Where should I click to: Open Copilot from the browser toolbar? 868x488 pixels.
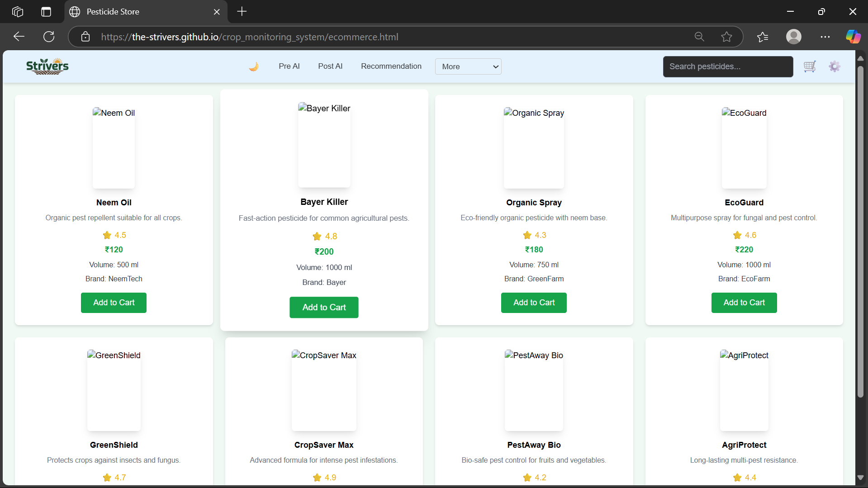tap(853, 37)
